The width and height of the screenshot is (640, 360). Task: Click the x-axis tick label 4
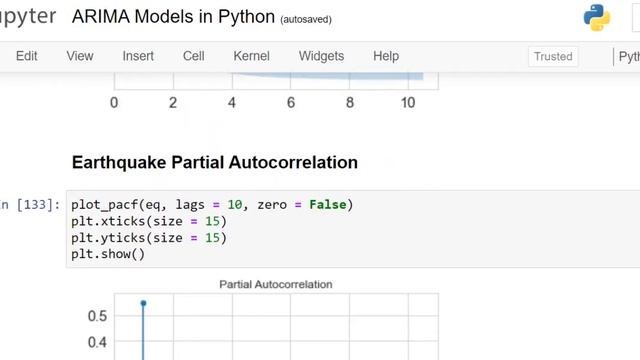click(x=232, y=102)
